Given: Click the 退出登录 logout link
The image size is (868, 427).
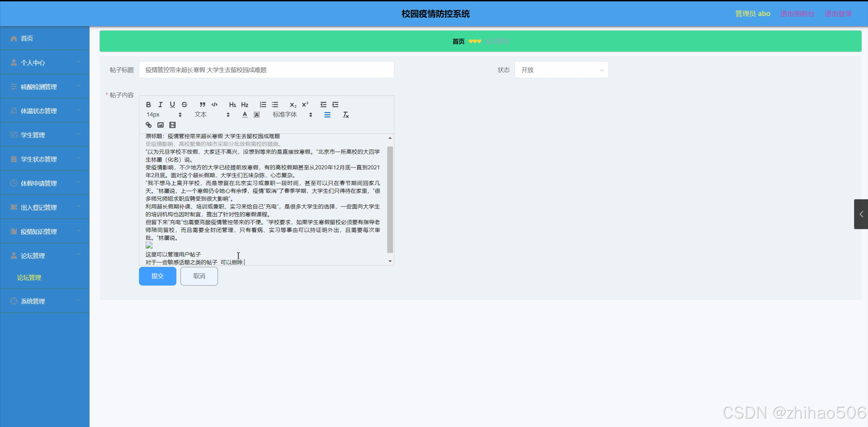Looking at the screenshot, I should point(838,14).
